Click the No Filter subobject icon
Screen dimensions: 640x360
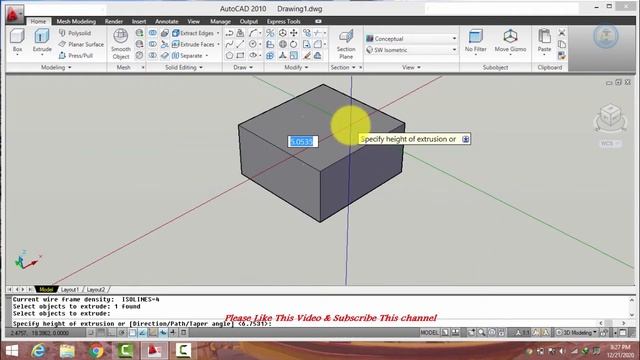[x=476, y=41]
